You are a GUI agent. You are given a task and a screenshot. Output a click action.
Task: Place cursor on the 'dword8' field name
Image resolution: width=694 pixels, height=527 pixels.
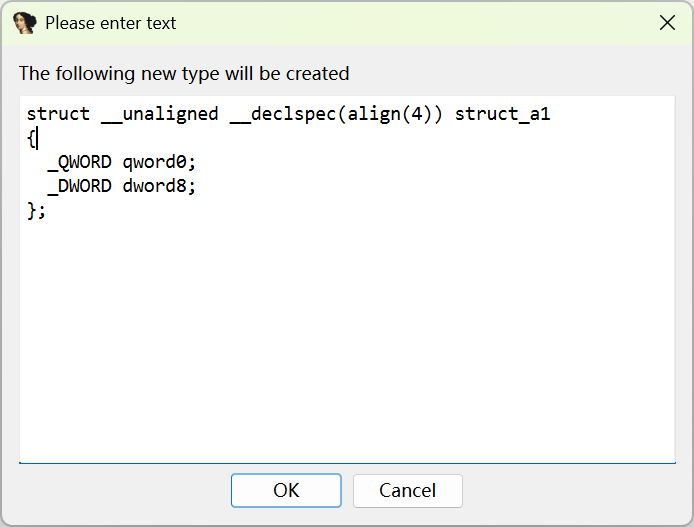click(x=155, y=186)
